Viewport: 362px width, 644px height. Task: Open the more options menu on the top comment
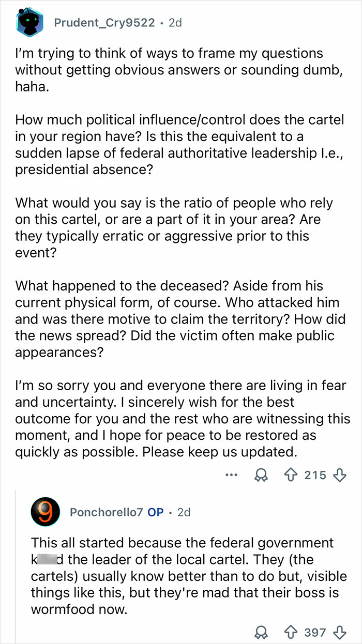[231, 475]
